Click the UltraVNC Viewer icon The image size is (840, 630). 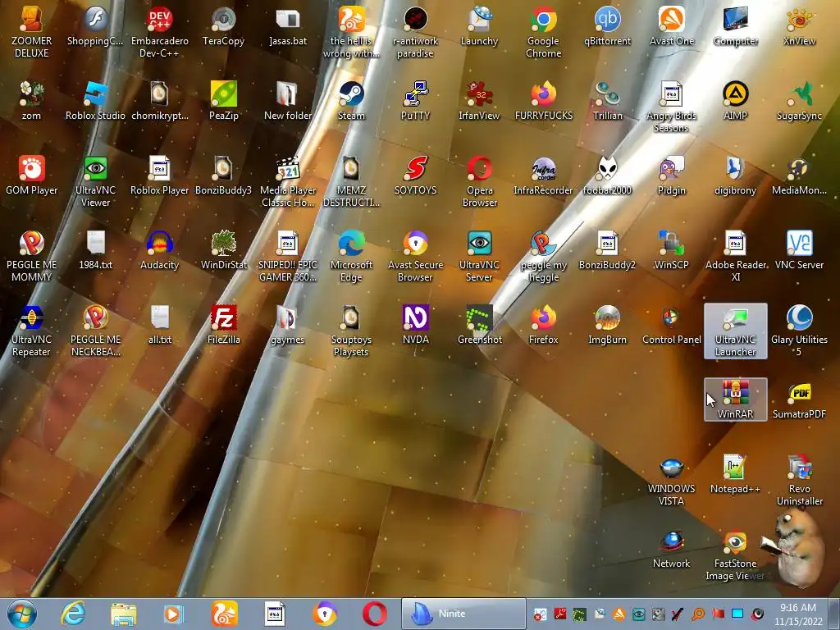click(x=95, y=181)
